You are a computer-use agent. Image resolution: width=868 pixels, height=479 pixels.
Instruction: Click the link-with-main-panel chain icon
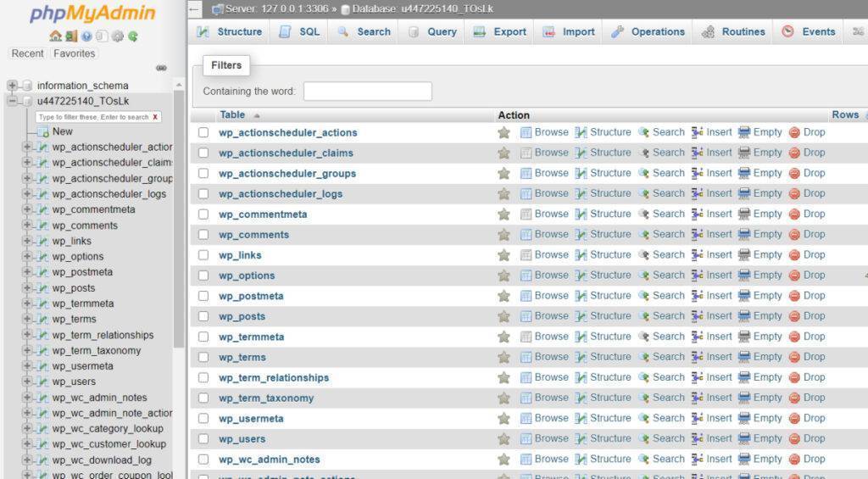pos(161,68)
